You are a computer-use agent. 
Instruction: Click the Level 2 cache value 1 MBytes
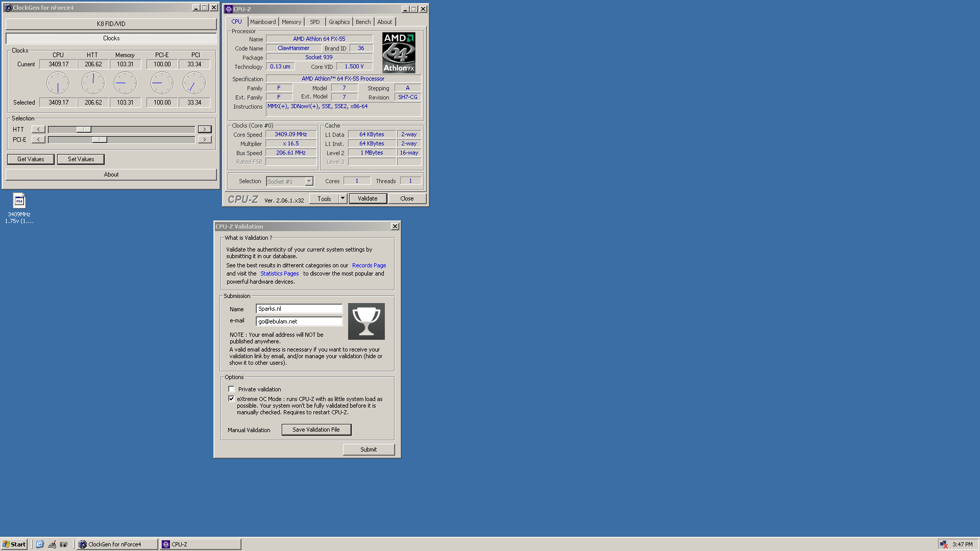[372, 153]
